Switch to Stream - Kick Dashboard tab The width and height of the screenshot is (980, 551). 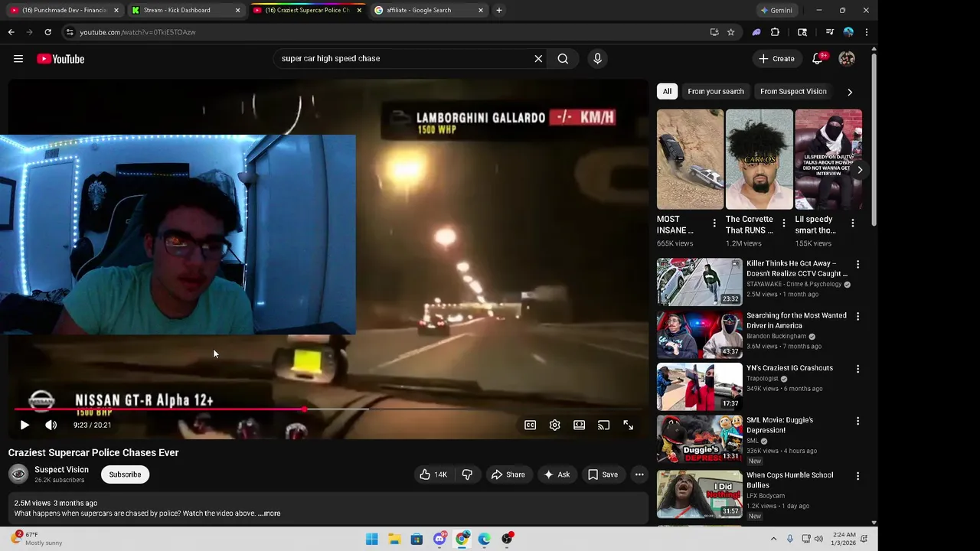coord(185,10)
